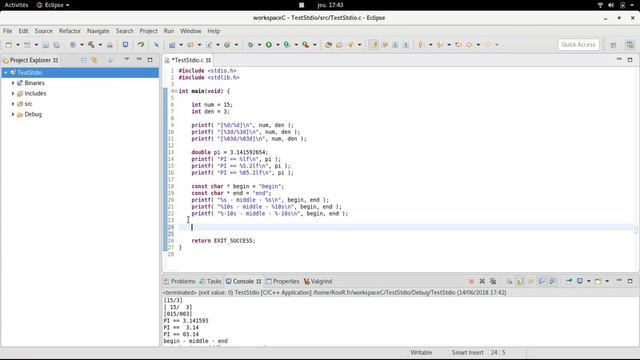The image size is (640, 360).
Task: Click the Open Console icon
Action: [x=598, y=281]
